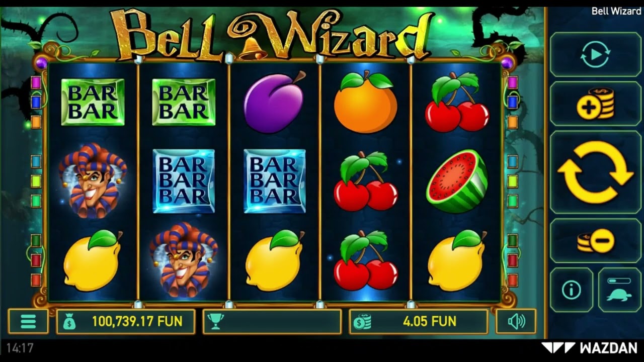Click the orange fruit symbol on fourth reel
Image resolution: width=644 pixels, height=362 pixels.
tap(366, 103)
